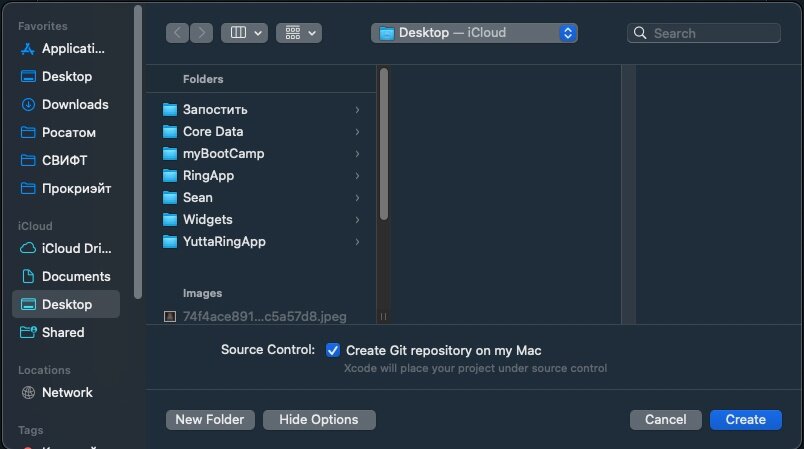Expand the Sean folder chevron

357,198
